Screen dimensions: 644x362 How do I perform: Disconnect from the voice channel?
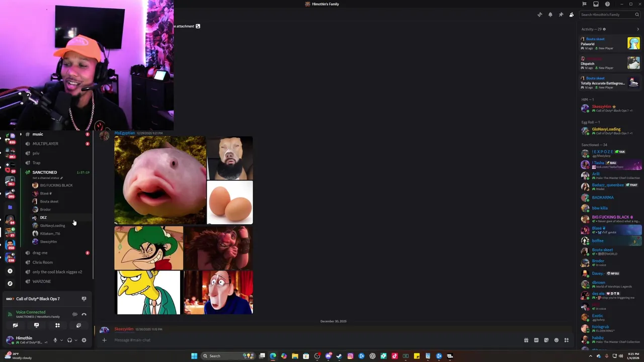tap(84, 314)
